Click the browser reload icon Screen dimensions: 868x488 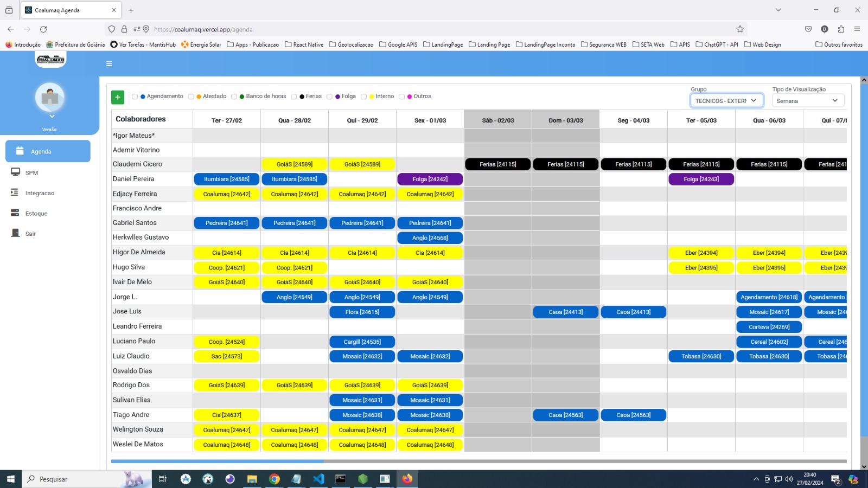43,29
